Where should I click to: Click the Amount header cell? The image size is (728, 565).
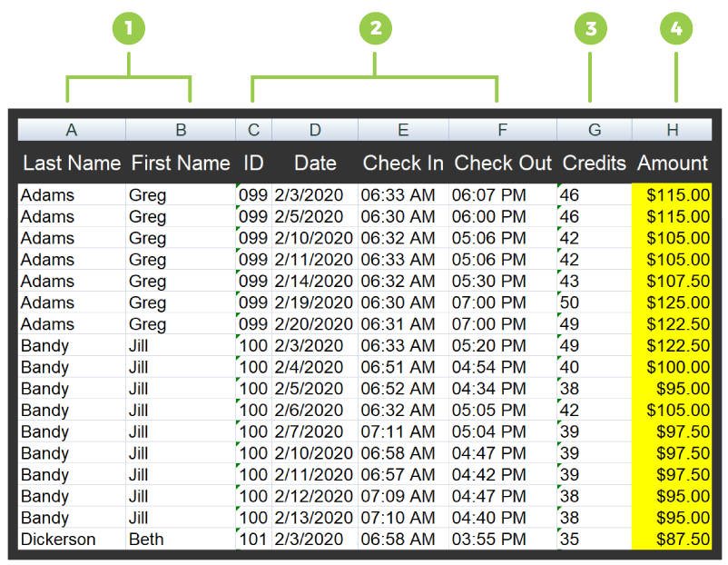pyautogui.click(x=673, y=164)
